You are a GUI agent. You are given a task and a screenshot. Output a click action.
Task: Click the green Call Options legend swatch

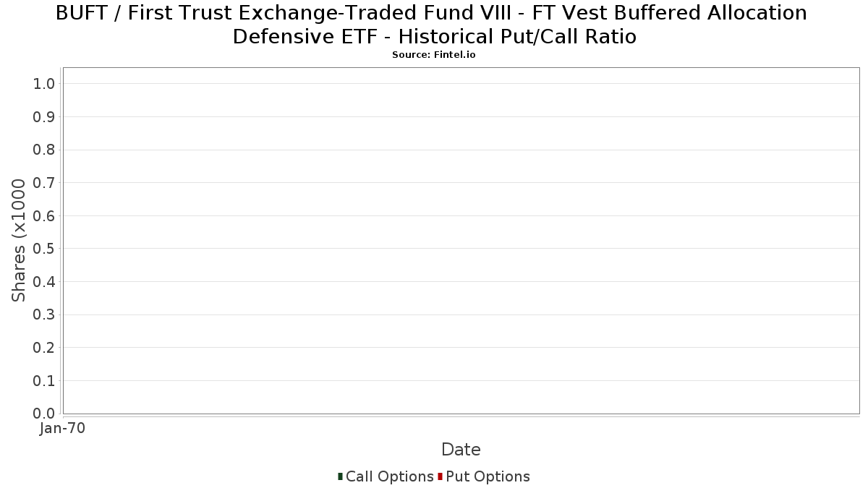coord(340,476)
